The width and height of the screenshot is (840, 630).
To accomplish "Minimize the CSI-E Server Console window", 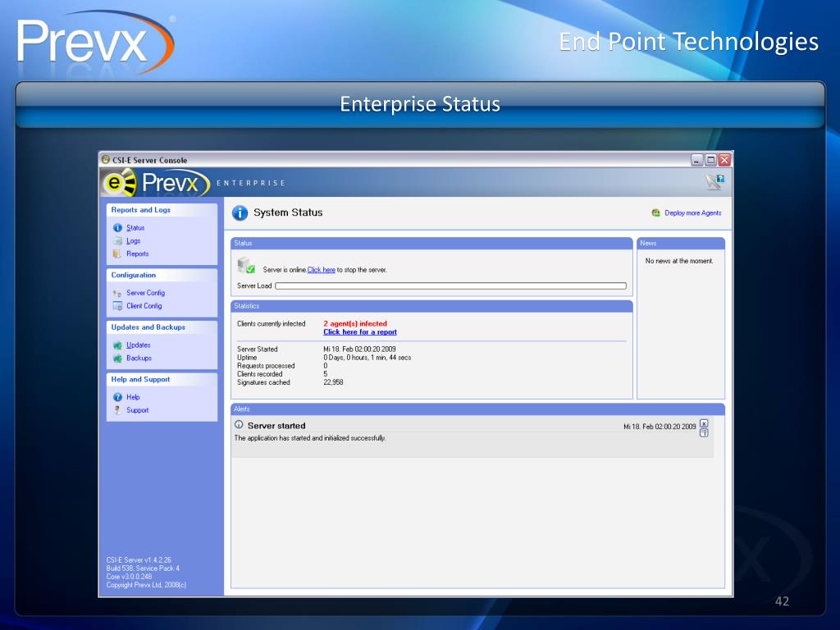I will [x=697, y=160].
